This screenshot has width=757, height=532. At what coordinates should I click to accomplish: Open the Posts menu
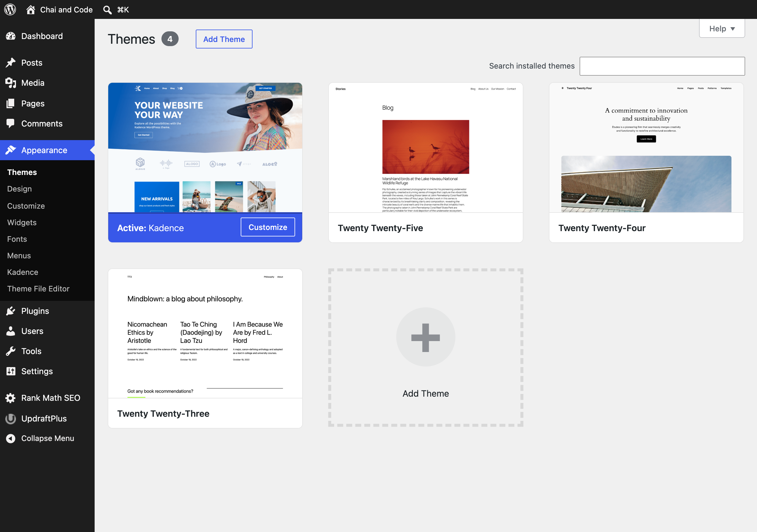pos(32,63)
